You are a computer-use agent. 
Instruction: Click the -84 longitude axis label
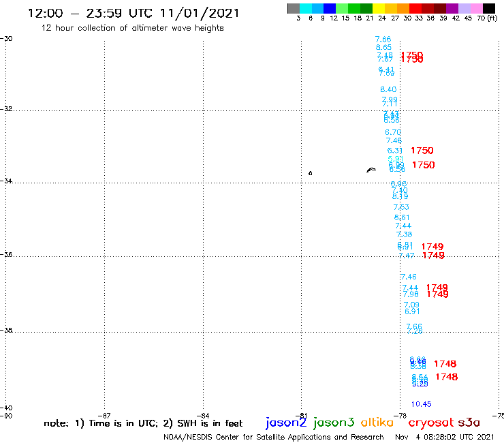pyautogui.click(x=203, y=416)
